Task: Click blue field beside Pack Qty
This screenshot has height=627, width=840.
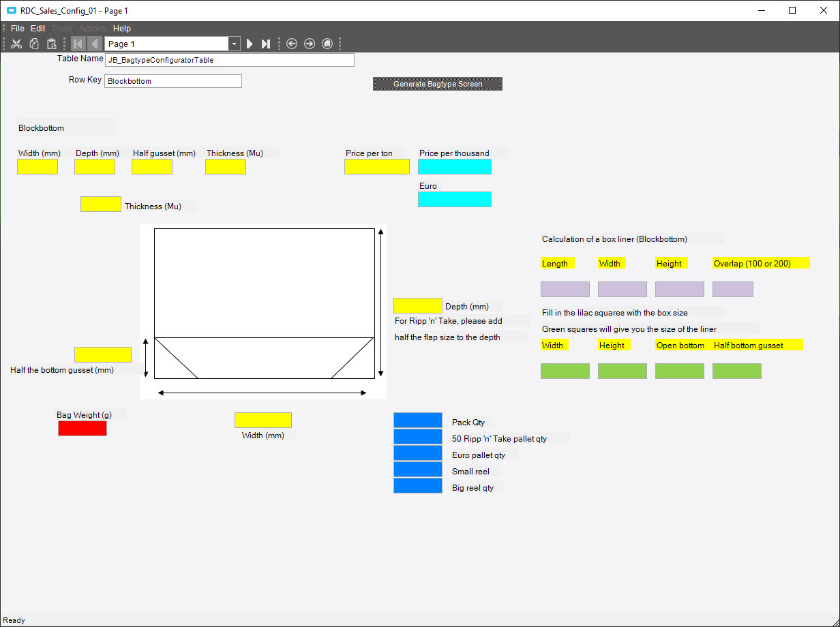Action: pyautogui.click(x=418, y=420)
